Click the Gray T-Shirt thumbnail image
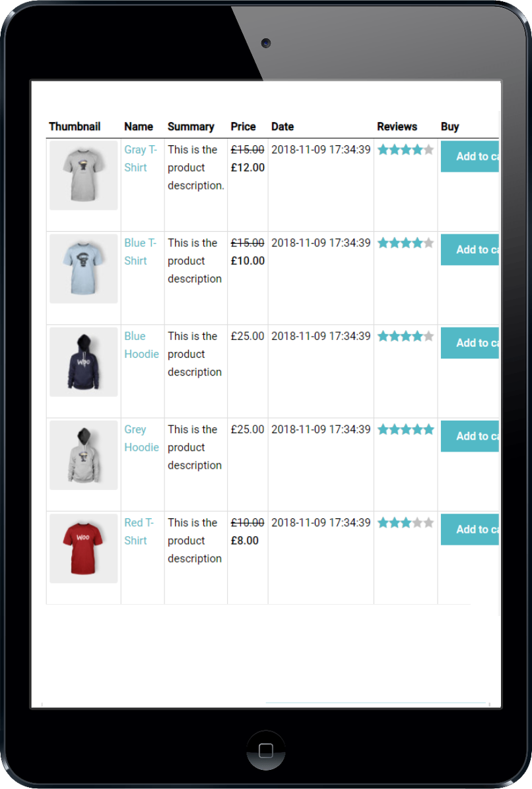The image size is (532, 789). (83, 175)
